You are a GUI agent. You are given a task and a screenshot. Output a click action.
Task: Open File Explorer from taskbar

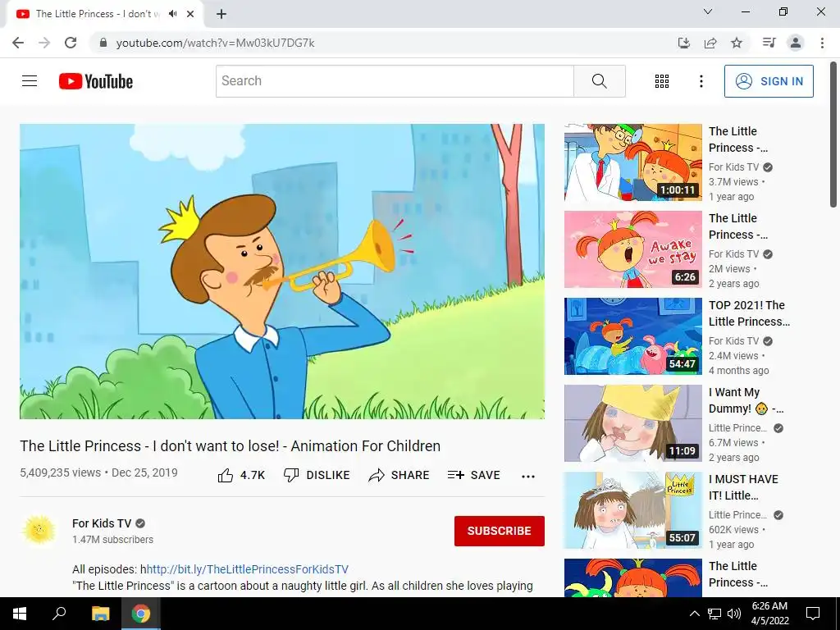tap(100, 614)
